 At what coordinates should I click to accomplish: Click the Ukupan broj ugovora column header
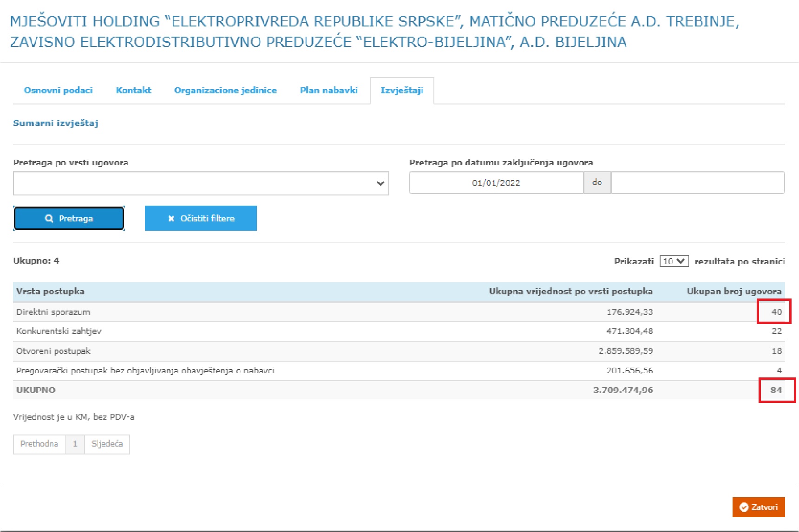click(x=734, y=292)
